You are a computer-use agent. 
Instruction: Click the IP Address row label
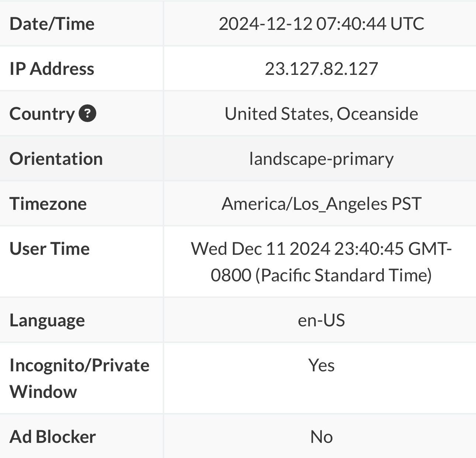pos(52,69)
